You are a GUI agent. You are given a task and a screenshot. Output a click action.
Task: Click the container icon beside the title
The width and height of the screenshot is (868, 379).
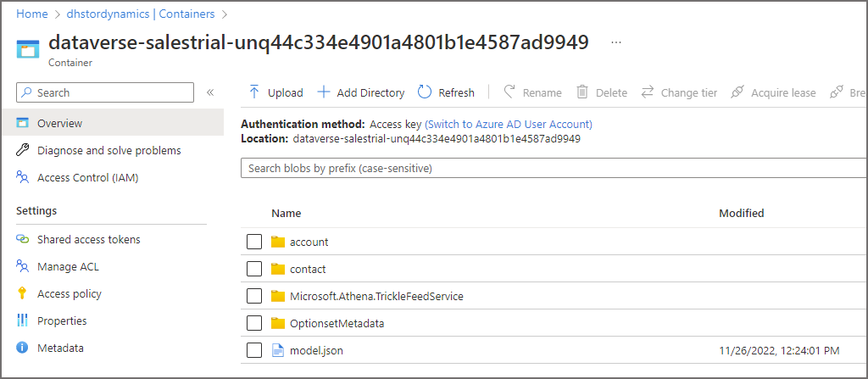coord(28,49)
